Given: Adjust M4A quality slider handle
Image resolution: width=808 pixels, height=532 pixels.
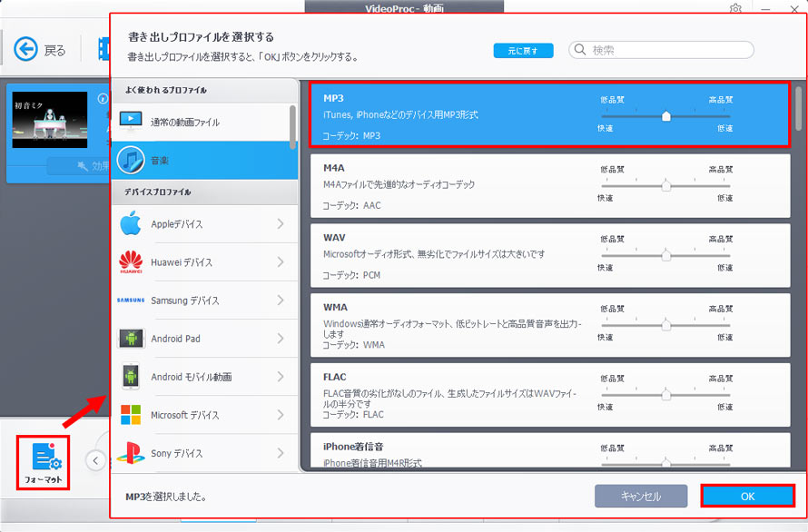Looking at the screenshot, I should [x=665, y=185].
